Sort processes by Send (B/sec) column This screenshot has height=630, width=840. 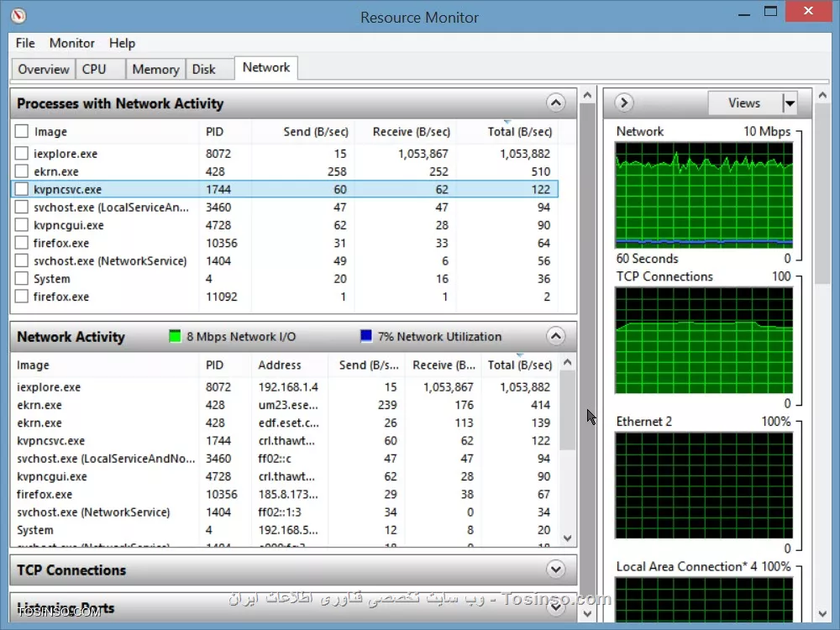[302, 132]
